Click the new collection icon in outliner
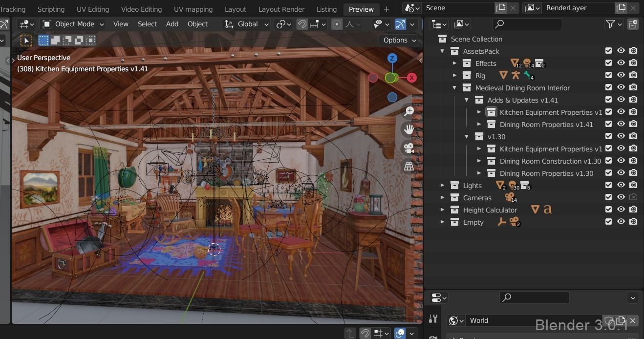 (633, 24)
